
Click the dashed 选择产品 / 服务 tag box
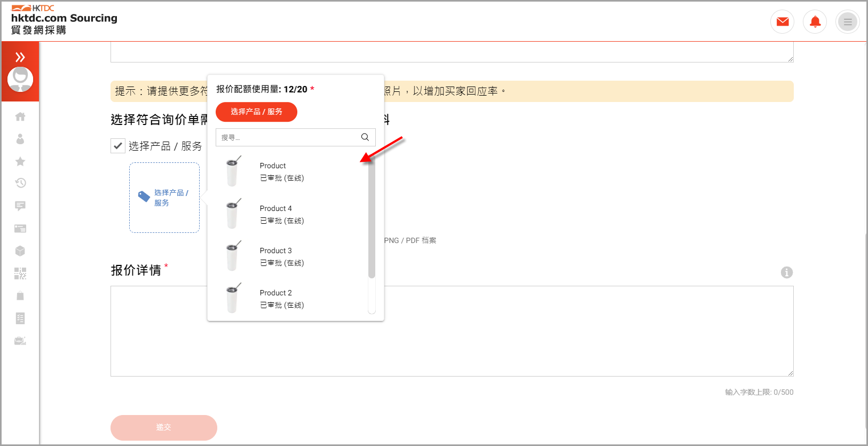click(164, 198)
